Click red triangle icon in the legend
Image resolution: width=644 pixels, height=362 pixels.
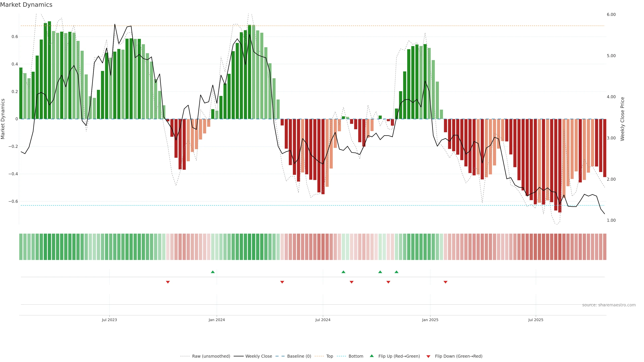428,356
